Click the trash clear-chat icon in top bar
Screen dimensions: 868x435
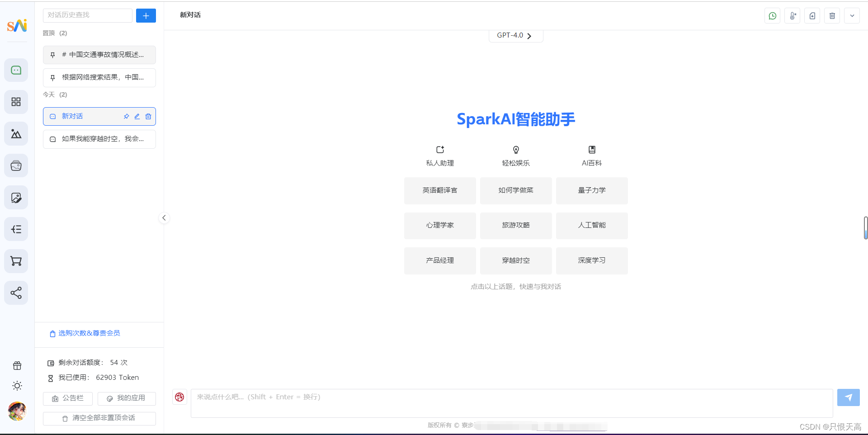[832, 16]
